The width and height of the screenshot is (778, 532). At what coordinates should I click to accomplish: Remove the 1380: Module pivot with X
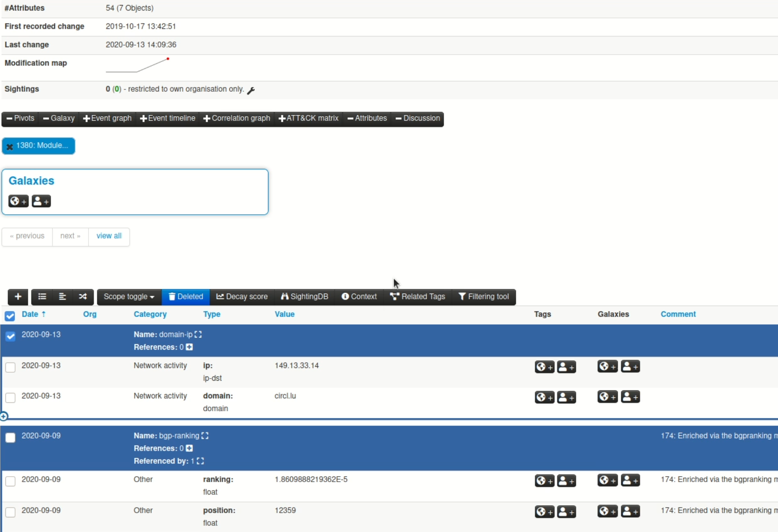[x=10, y=146]
